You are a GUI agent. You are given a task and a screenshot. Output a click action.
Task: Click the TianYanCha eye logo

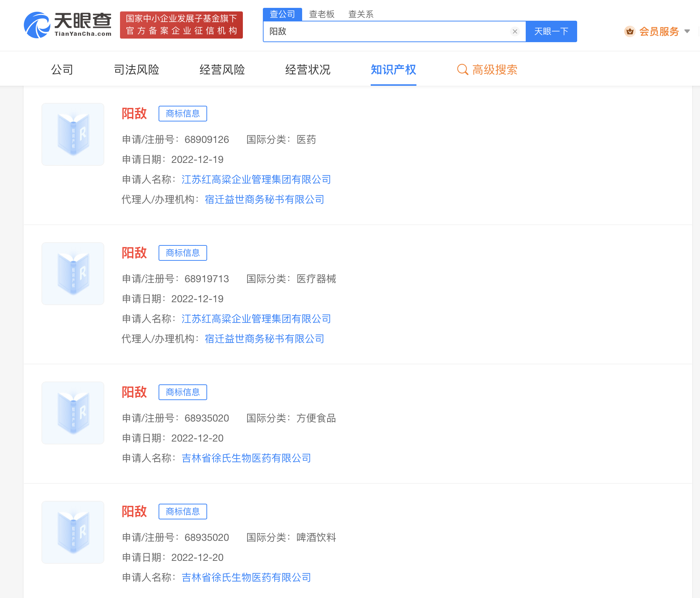37,25
